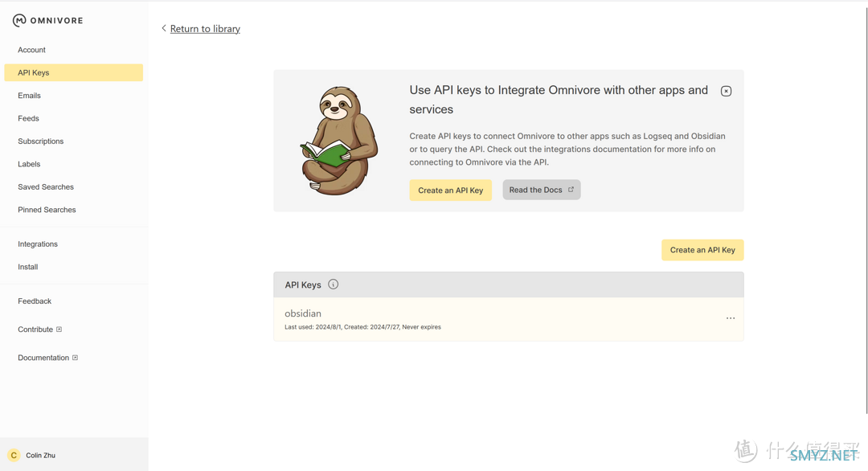Click the Last used 2024/8/1 details text
Image resolution: width=868 pixels, height=471 pixels.
click(362, 327)
